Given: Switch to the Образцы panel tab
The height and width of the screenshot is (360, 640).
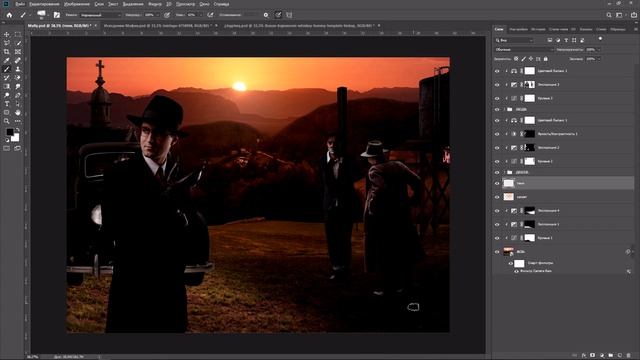Looking at the screenshot, I should [618, 29].
